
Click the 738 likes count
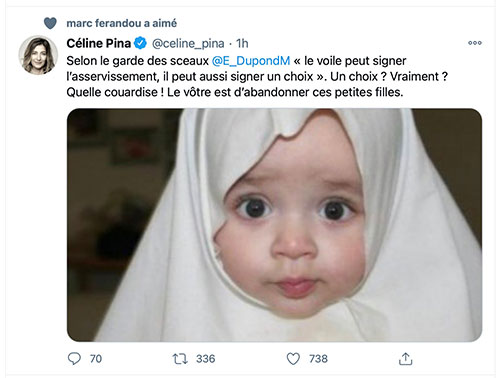click(x=318, y=359)
